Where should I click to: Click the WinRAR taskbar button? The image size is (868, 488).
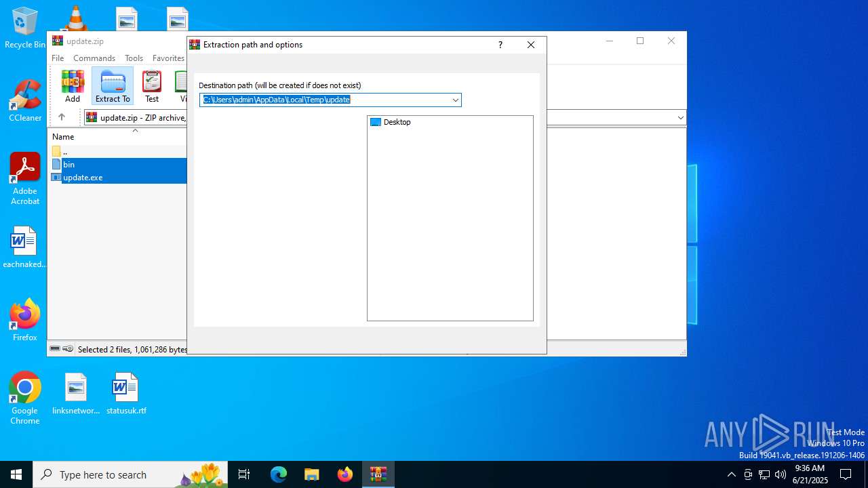pyautogui.click(x=378, y=474)
